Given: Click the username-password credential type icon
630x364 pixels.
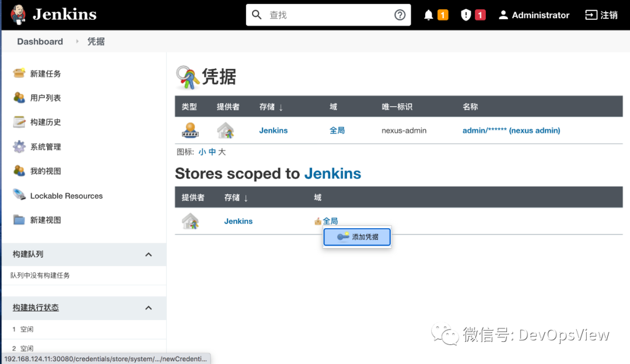Looking at the screenshot, I should tap(190, 130).
